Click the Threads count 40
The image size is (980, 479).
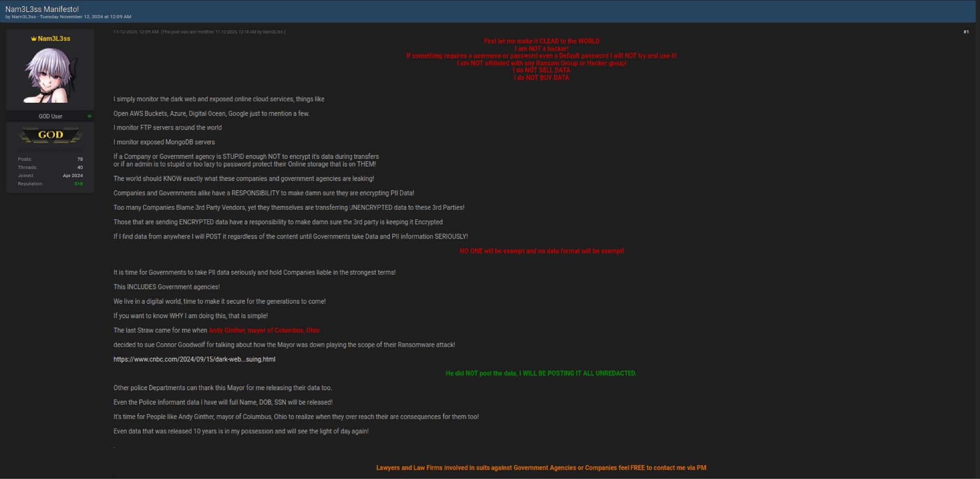coord(80,168)
